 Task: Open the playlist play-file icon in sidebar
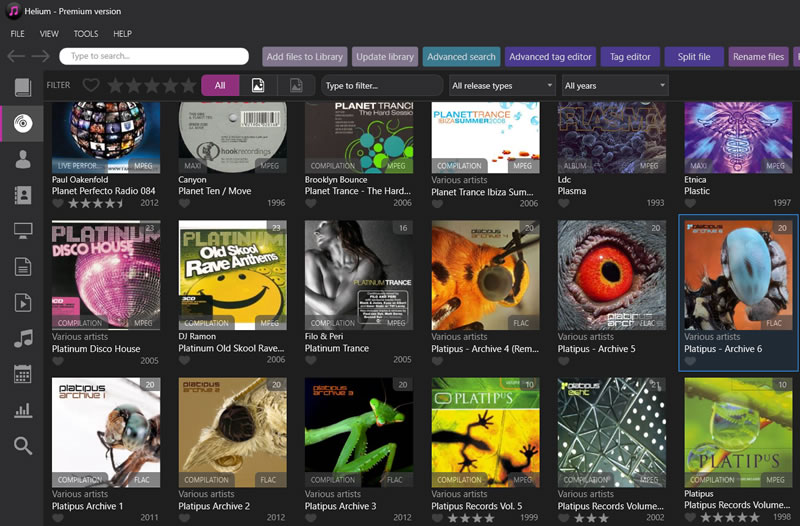point(22,303)
